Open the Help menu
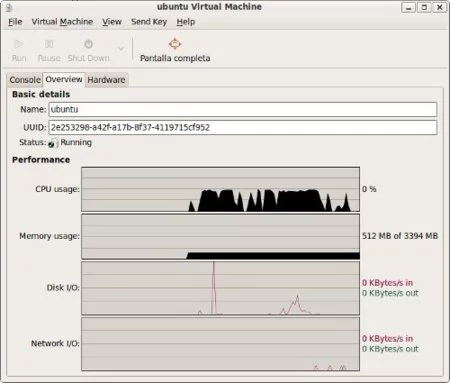 [186, 22]
